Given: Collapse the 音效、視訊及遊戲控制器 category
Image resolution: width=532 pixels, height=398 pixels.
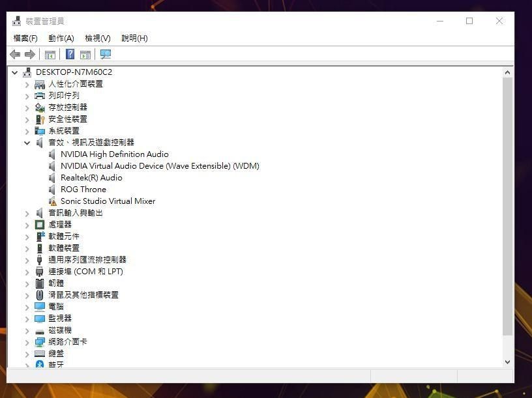Looking at the screenshot, I should tap(26, 142).
